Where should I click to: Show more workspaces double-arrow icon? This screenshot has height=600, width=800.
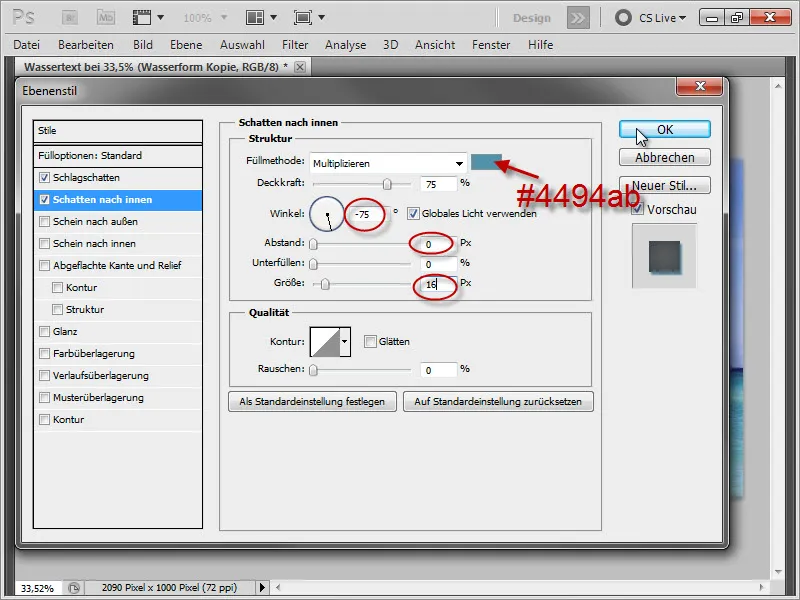tap(578, 18)
